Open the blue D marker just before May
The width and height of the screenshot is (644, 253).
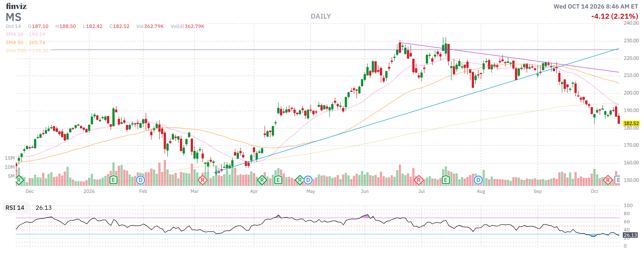point(308,180)
